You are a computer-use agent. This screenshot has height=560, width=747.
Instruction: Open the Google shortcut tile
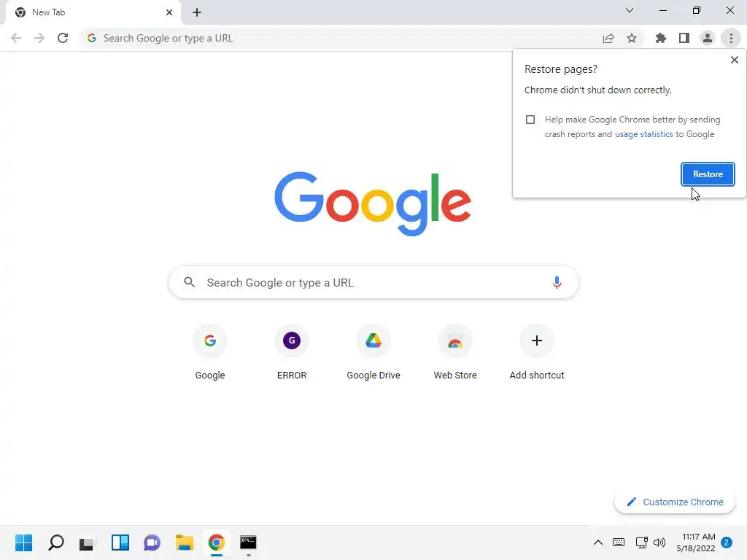(210, 352)
